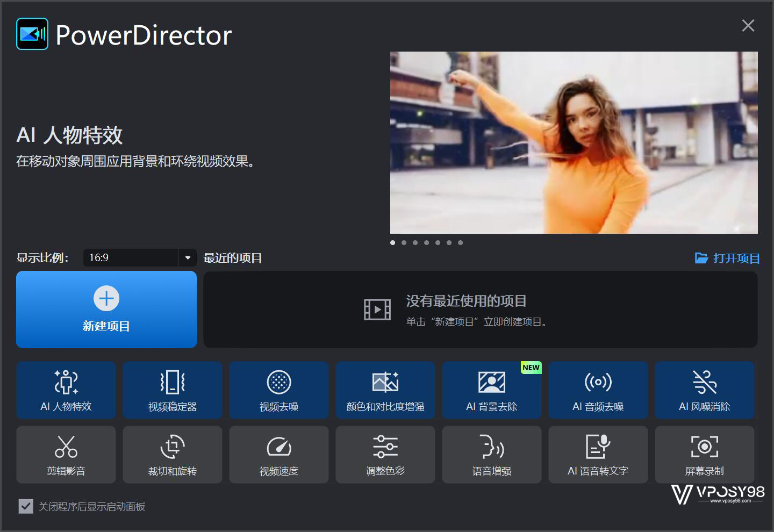This screenshot has height=532, width=774.
Task: Select the second carousel dot indicator
Action: click(404, 243)
